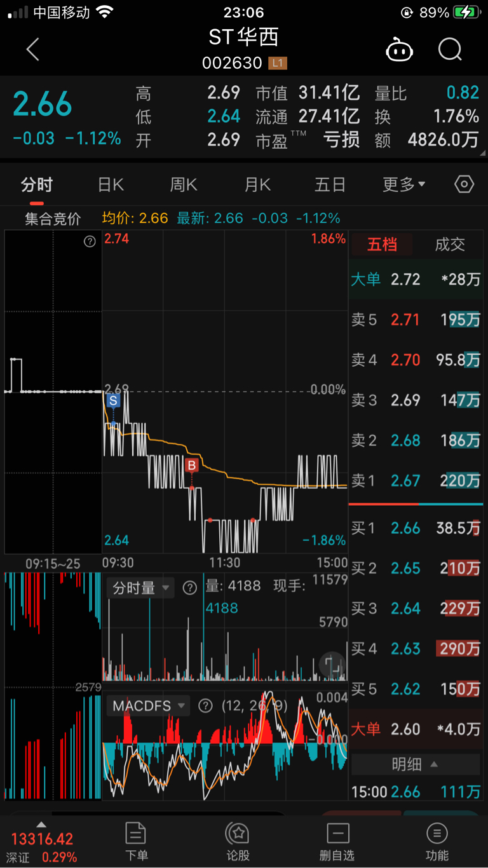
Task: Tap the battery indicator in status bar
Action: (x=467, y=12)
